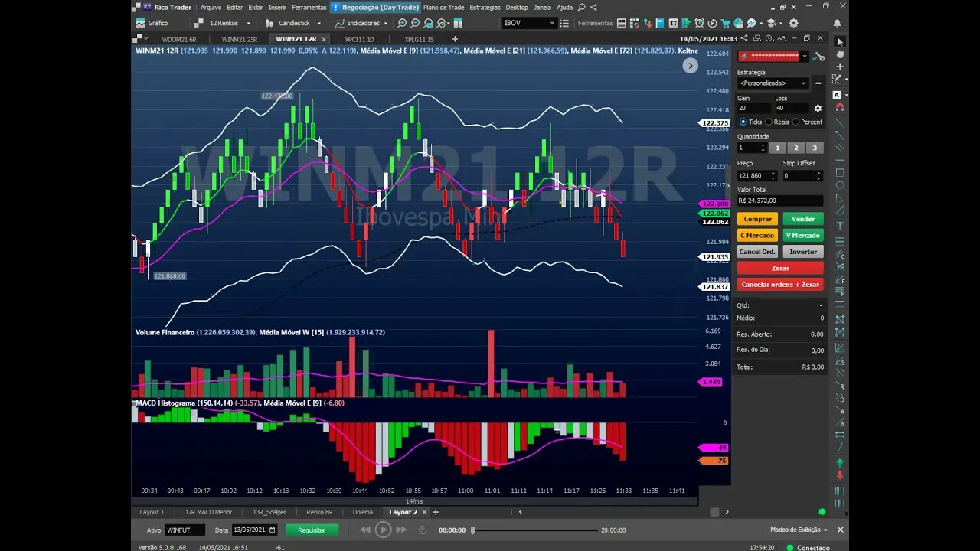
Task: Select the rectangle drawing tool
Action: (840, 172)
